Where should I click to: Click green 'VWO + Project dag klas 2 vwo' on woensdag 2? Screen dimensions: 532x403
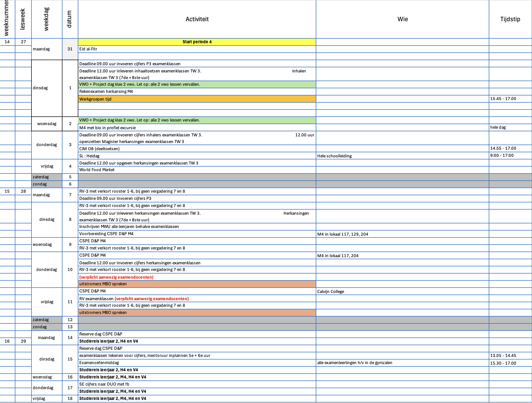(x=197, y=120)
